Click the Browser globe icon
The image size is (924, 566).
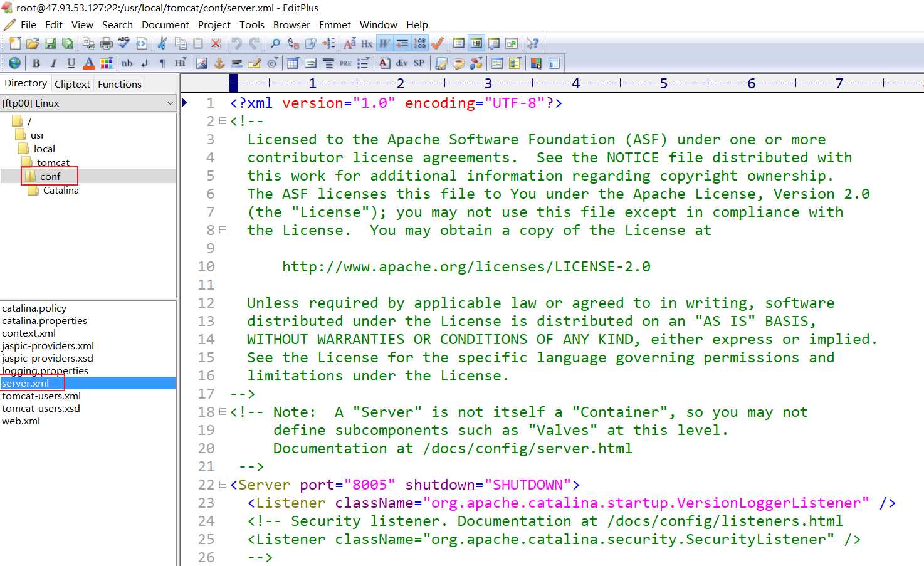(14, 63)
